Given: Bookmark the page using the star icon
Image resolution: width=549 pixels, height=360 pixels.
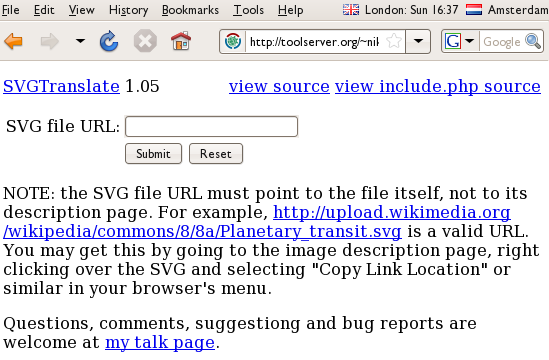Looking at the screenshot, I should click(x=394, y=41).
